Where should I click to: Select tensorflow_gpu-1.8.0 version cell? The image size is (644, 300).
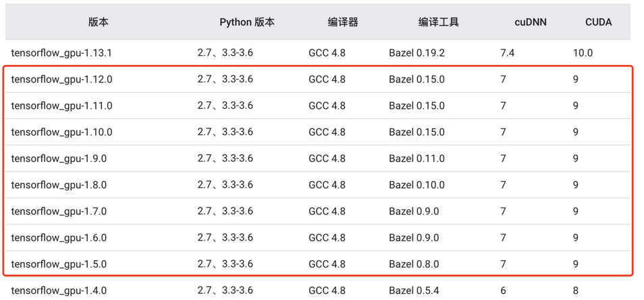(x=59, y=184)
